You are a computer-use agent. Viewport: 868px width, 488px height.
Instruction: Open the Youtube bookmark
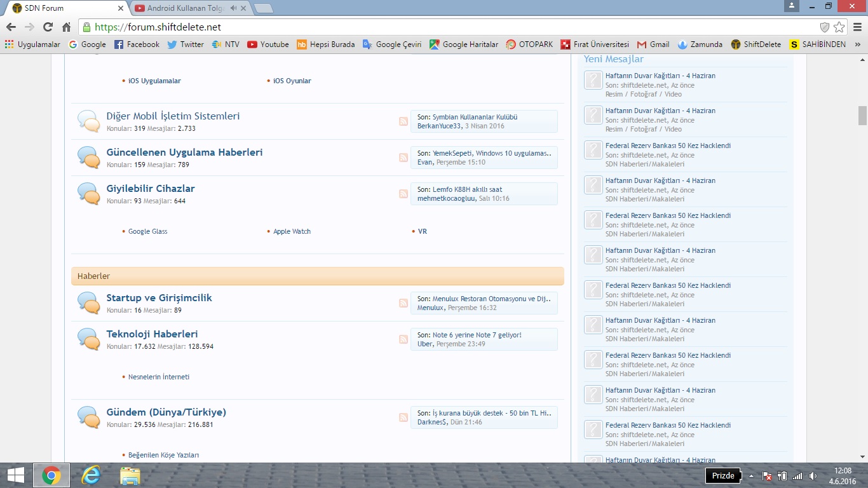click(268, 44)
